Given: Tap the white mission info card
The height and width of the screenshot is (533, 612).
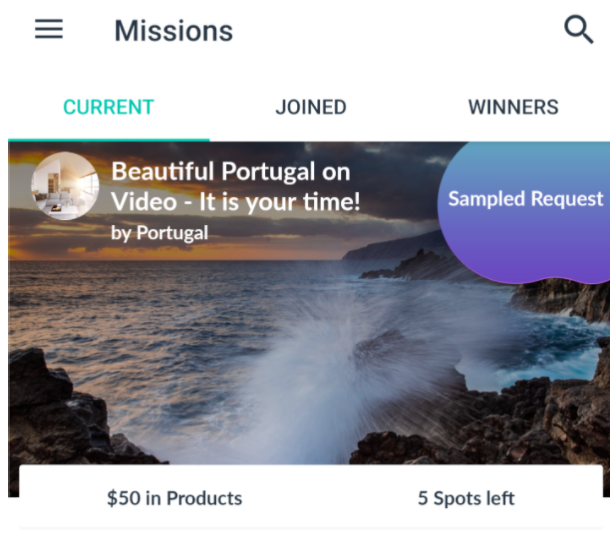Looking at the screenshot, I should click(311, 497).
